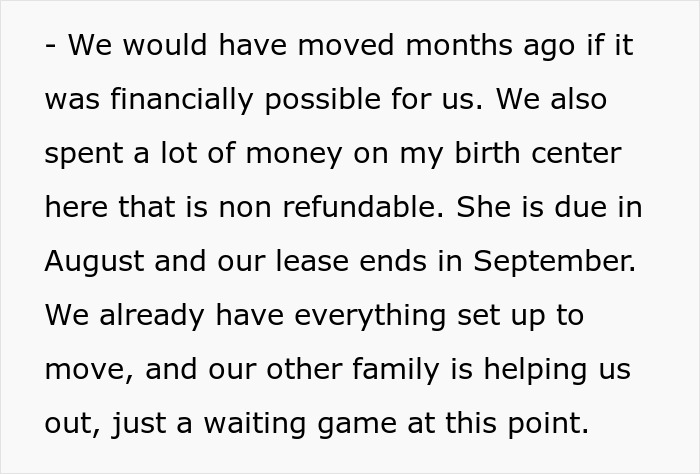
Task: Click the word "financially"
Action: [x=167, y=100]
